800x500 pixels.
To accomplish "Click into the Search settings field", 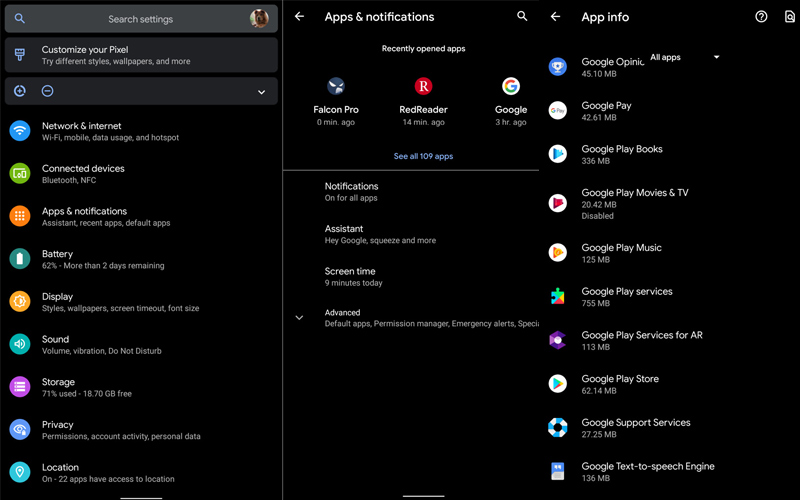I will coord(140,19).
